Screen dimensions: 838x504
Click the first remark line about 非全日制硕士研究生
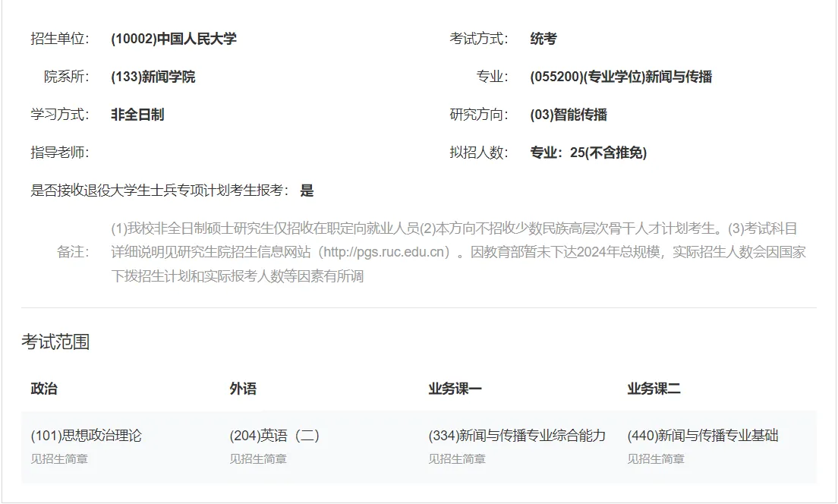click(x=454, y=228)
